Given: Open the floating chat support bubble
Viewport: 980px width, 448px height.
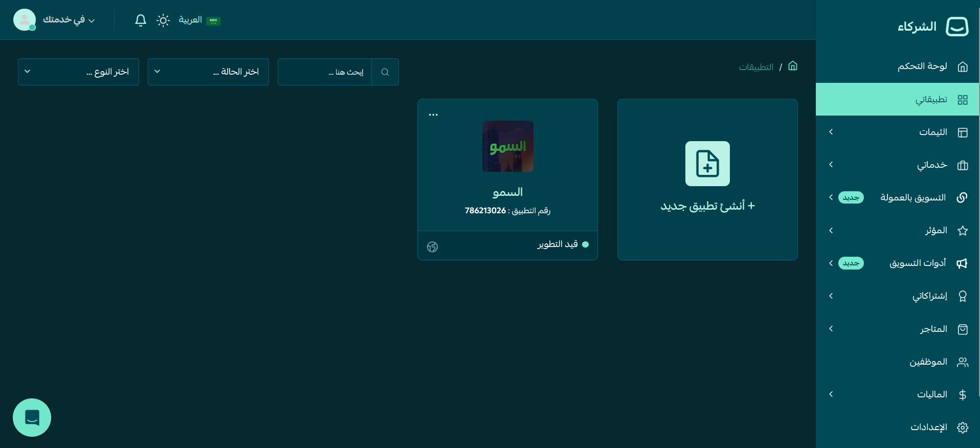Looking at the screenshot, I should [x=32, y=417].
